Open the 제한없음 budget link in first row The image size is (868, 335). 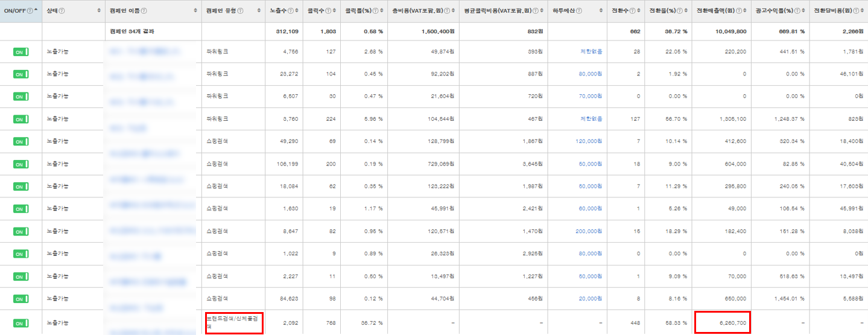click(591, 52)
